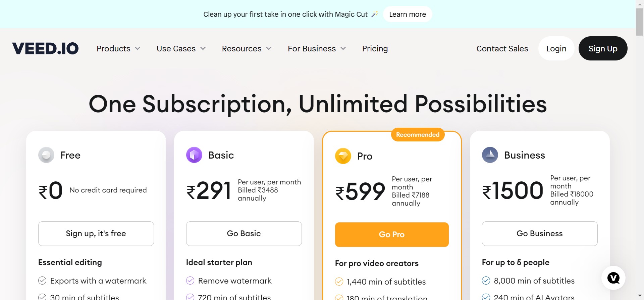Open the Pricing page link

pos(375,49)
